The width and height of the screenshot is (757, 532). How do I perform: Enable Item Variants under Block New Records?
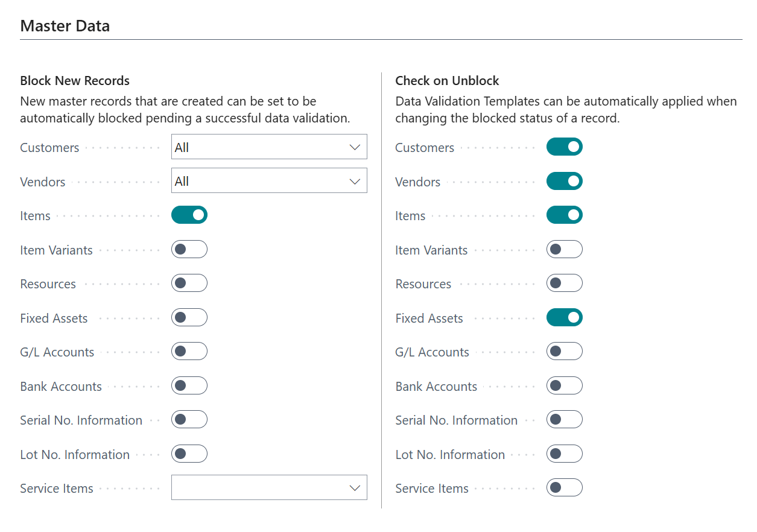point(189,249)
